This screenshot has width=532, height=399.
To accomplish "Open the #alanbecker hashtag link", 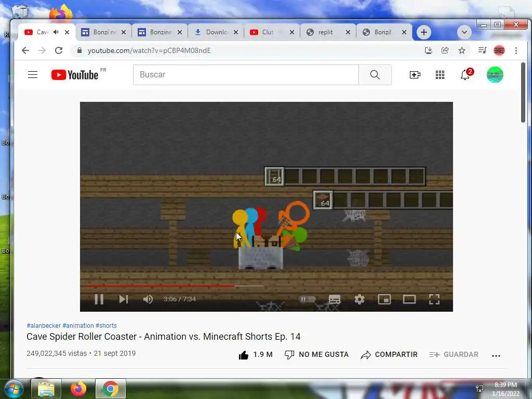I will pyautogui.click(x=44, y=325).
